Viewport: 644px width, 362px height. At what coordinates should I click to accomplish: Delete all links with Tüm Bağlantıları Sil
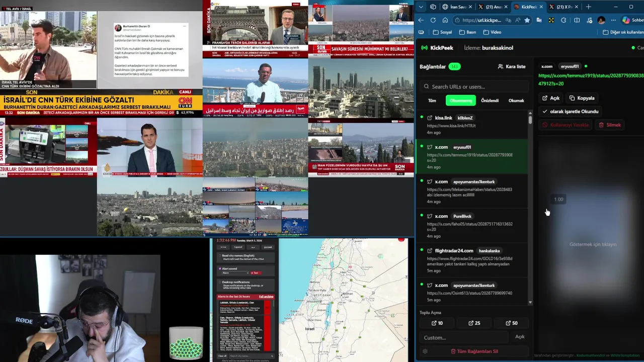474,351
